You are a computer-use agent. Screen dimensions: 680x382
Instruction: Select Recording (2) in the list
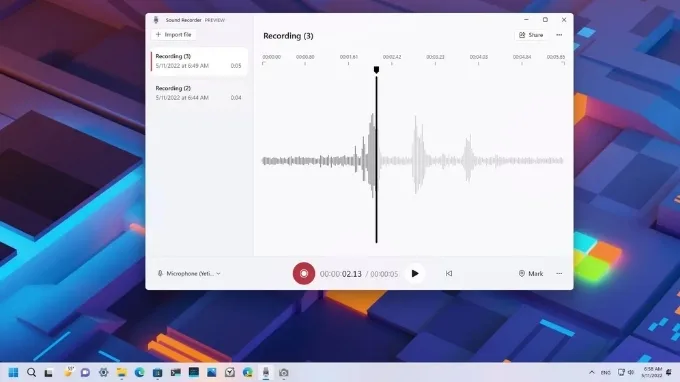click(199, 93)
